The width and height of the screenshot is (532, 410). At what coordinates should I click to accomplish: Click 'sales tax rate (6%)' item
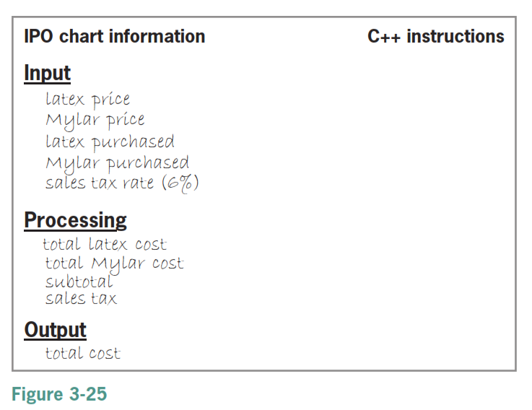(x=122, y=183)
